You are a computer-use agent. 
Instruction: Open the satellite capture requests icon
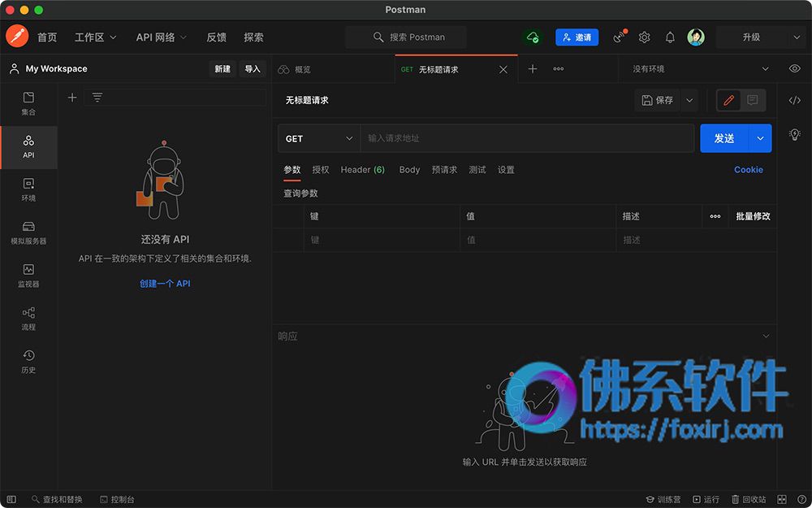pyautogui.click(x=620, y=37)
